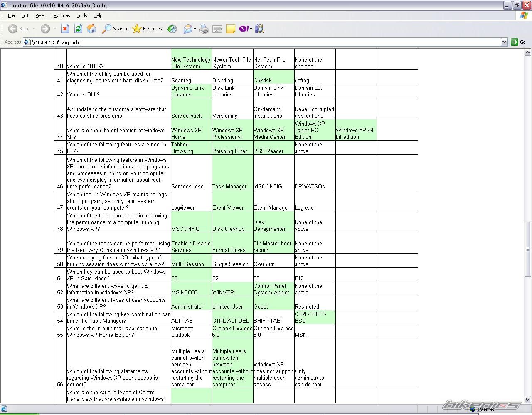
Task: Print the page with the printer icon
Action: 204,29
